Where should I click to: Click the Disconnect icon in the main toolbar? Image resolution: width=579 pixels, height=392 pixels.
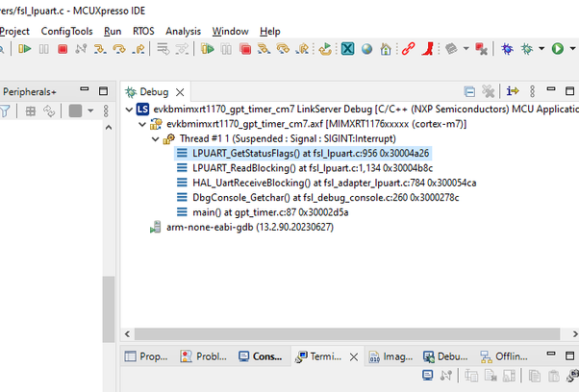click(x=81, y=49)
